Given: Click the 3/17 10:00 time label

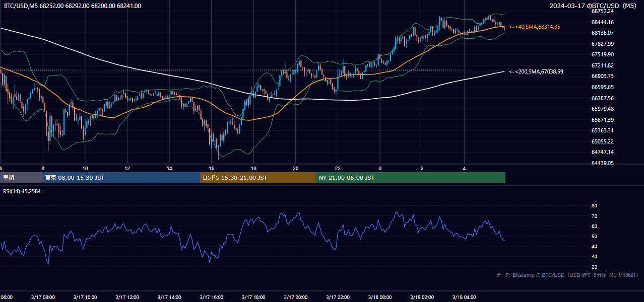Looking at the screenshot, I should pyautogui.click(x=85, y=297).
